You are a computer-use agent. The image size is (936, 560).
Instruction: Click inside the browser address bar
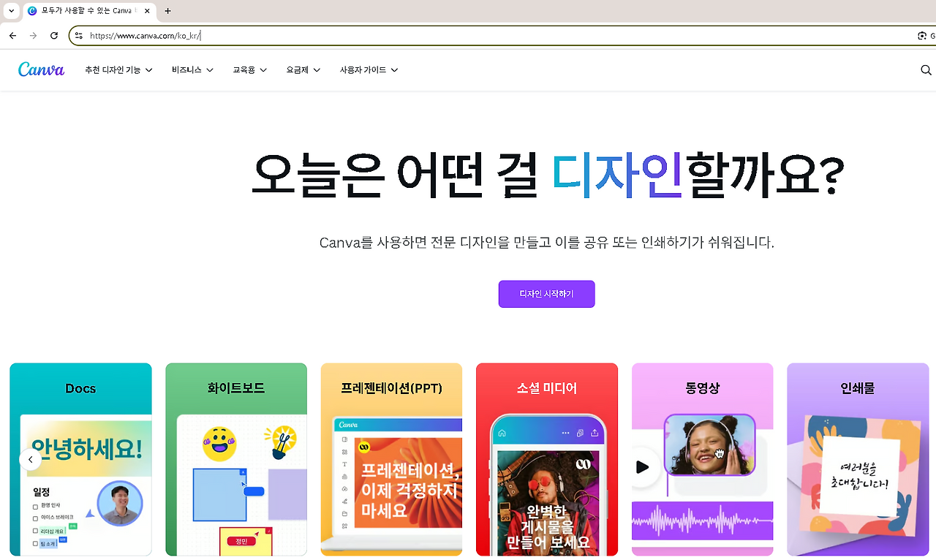[292, 35]
